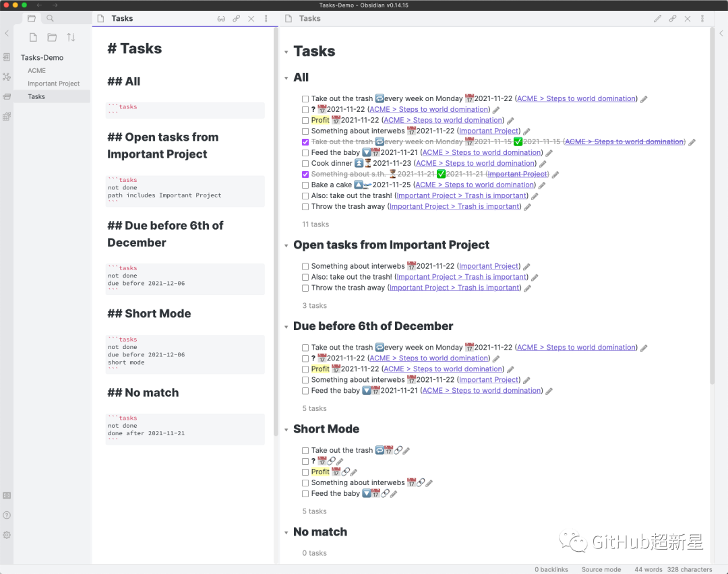Check the 'Bake a cake' task
The height and width of the screenshot is (574, 728).
coord(305,185)
